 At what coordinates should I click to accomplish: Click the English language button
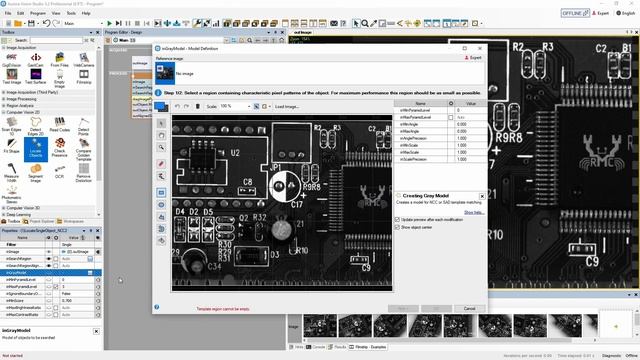626,13
